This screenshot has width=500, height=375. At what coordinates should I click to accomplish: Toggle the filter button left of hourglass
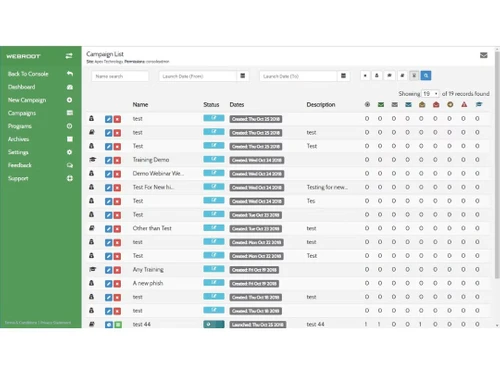(x=402, y=76)
